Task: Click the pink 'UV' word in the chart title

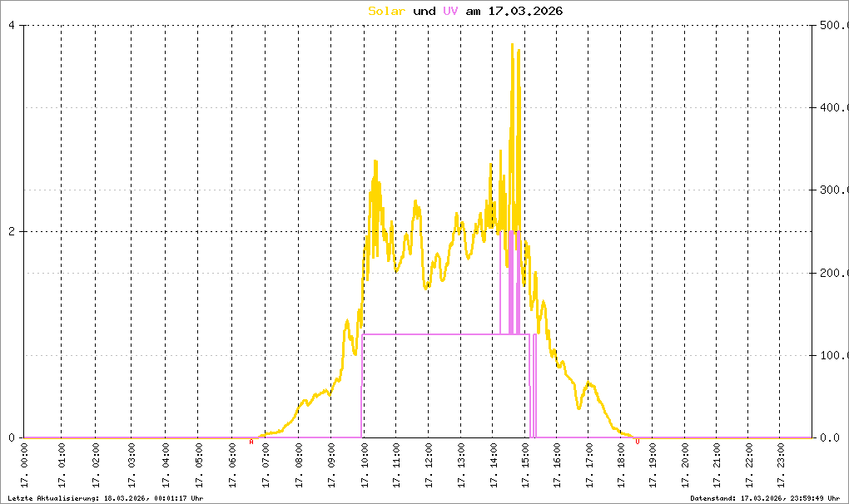Action: [450, 11]
